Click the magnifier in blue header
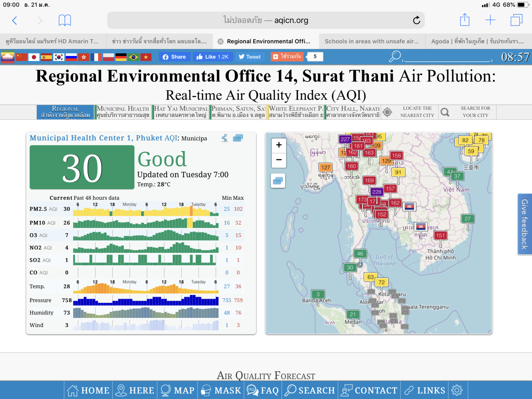 pyautogui.click(x=394, y=56)
